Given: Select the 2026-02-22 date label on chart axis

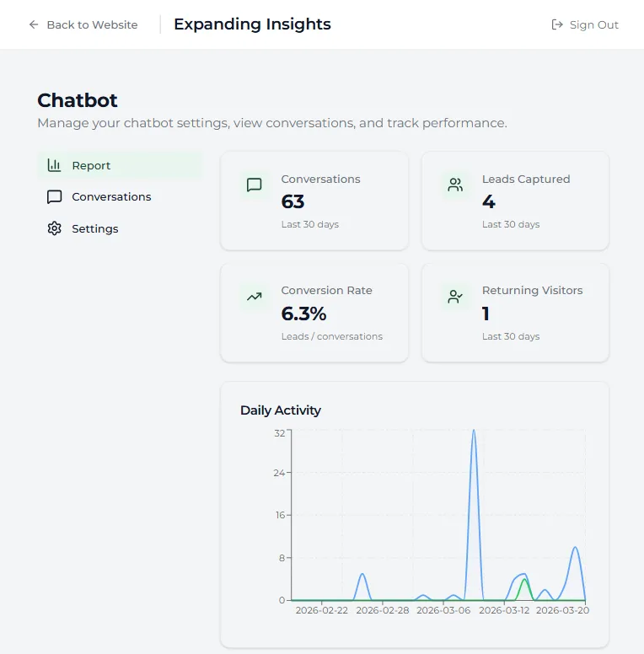Looking at the screenshot, I should (321, 611).
